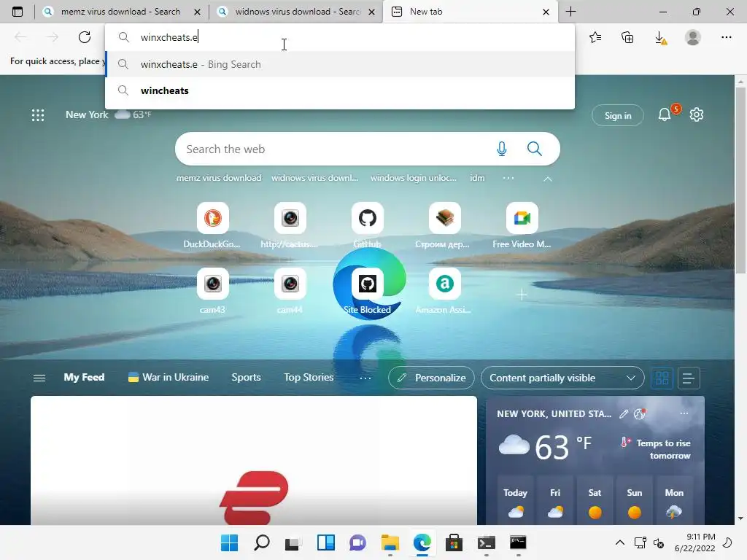Click the idm recent search
Image resolution: width=747 pixels, height=560 pixels.
pyautogui.click(x=477, y=178)
